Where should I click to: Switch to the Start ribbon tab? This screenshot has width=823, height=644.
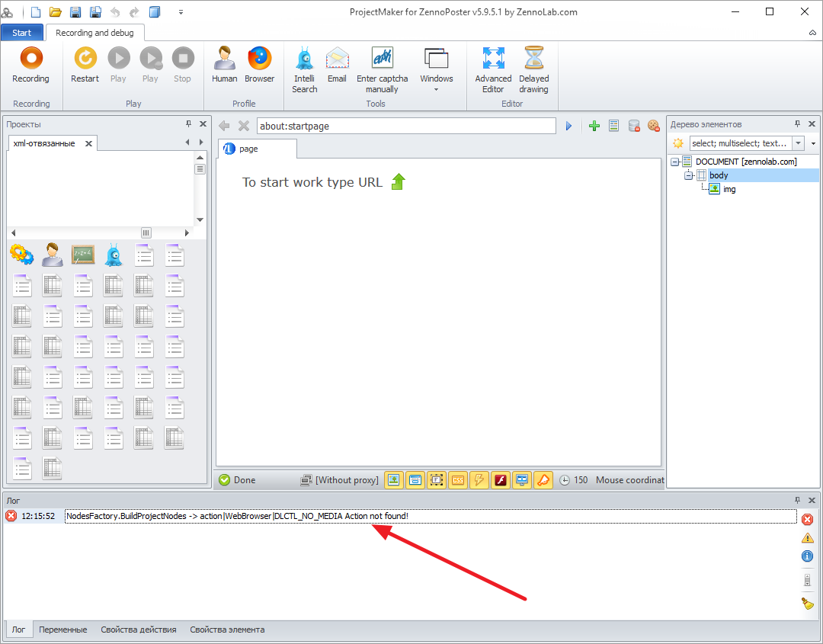pyautogui.click(x=22, y=33)
